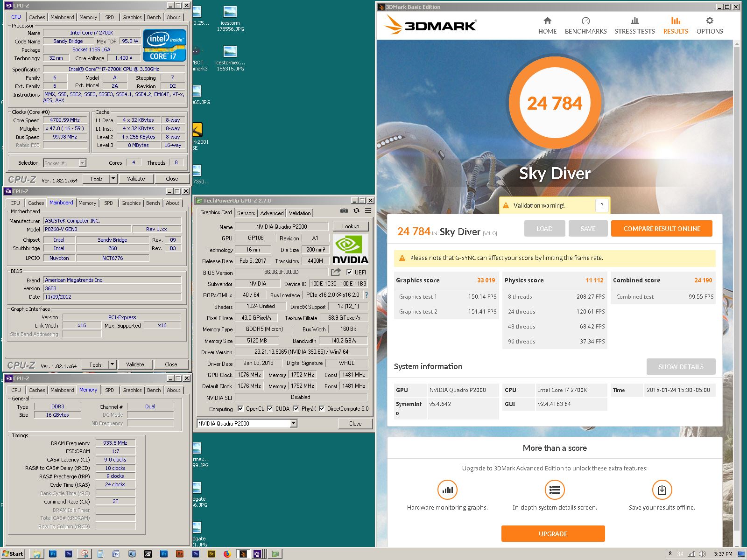Click COMPARE RESULT ONLINE button
Image resolution: width=747 pixels, height=560 pixels.
click(x=662, y=229)
